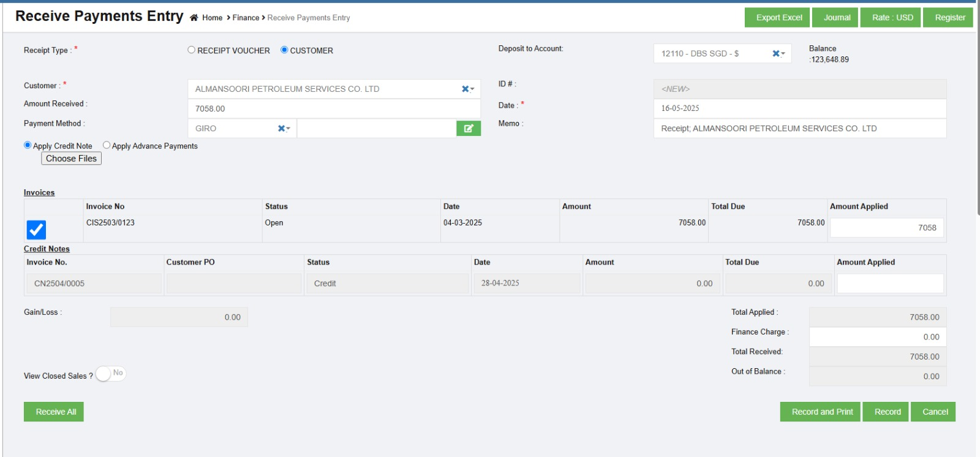Choose the CUSTOMER receipt type
Viewport: 980px width, 457px height.
(x=284, y=50)
